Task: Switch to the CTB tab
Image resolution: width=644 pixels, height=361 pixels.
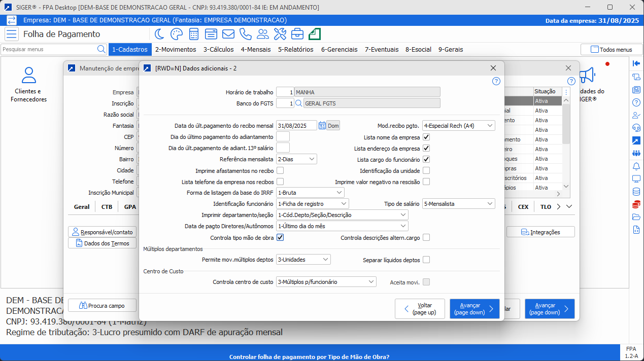Action: coord(107,207)
